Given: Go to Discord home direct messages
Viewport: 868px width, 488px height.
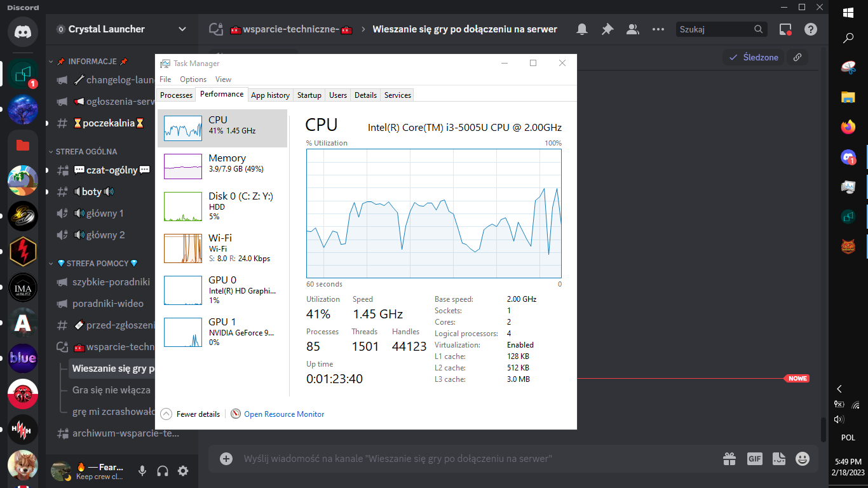Looking at the screenshot, I should [x=23, y=32].
